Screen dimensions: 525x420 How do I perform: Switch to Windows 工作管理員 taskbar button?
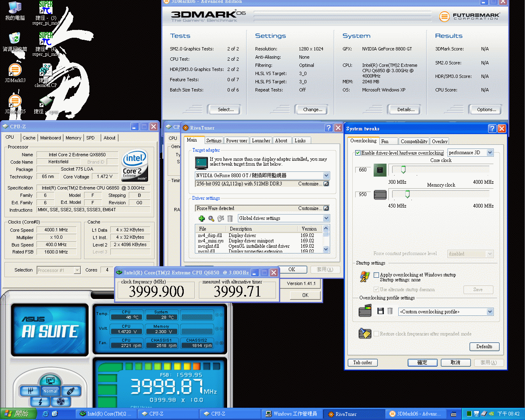coord(292,414)
